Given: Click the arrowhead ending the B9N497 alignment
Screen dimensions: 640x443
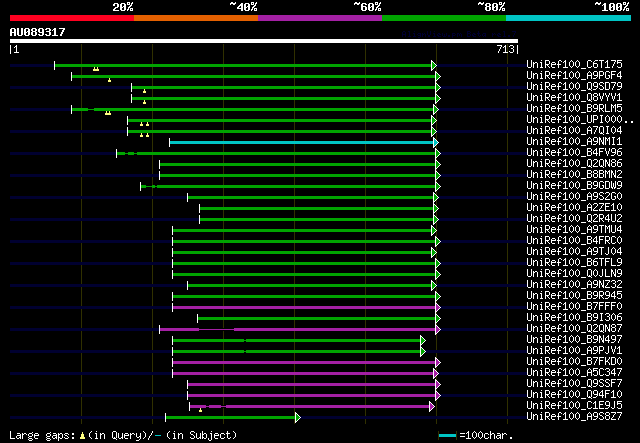Looking at the screenshot, I should [423, 341].
